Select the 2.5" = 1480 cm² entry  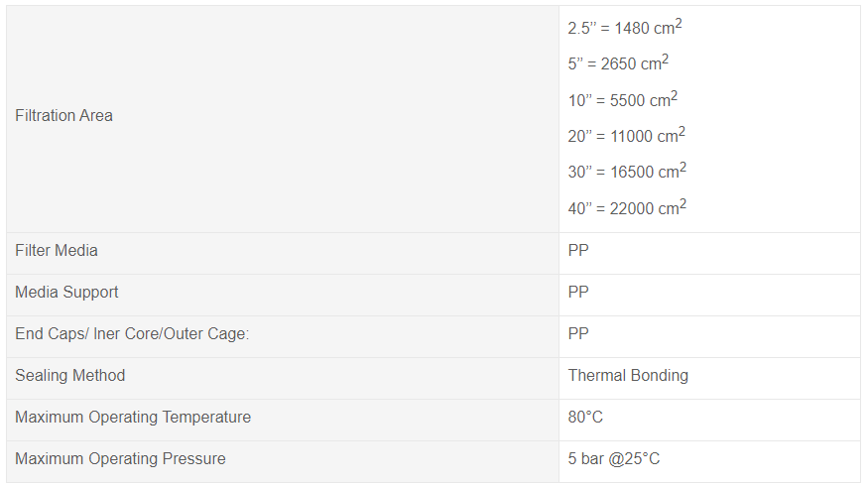pos(624,27)
